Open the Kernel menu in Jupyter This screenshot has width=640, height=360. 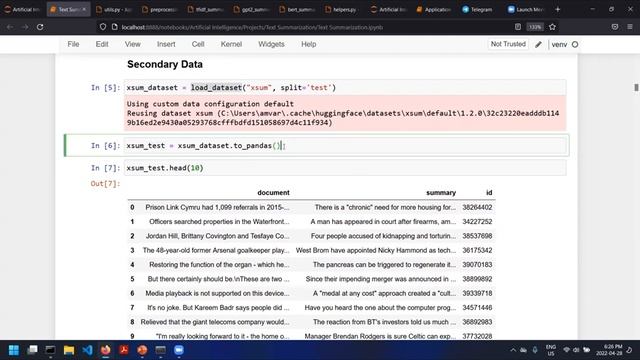pyautogui.click(x=231, y=44)
